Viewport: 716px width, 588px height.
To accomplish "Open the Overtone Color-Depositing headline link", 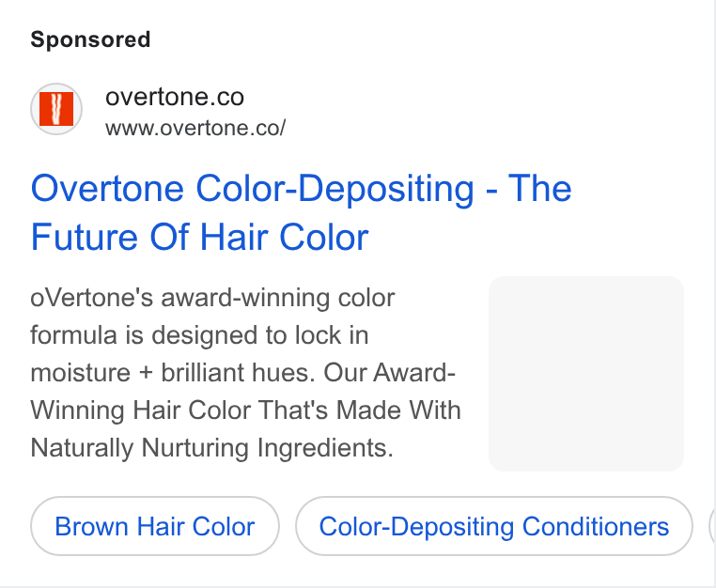I will click(301, 212).
